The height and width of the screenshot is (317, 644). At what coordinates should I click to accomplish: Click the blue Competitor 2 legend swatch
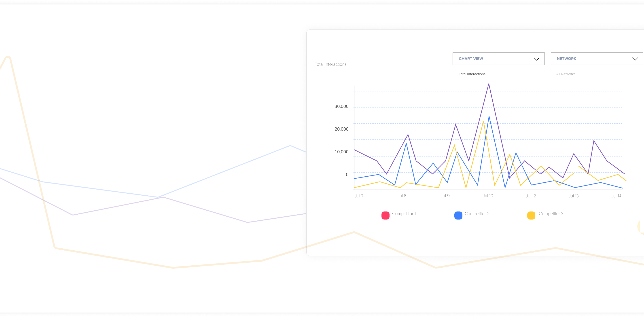pos(458,215)
